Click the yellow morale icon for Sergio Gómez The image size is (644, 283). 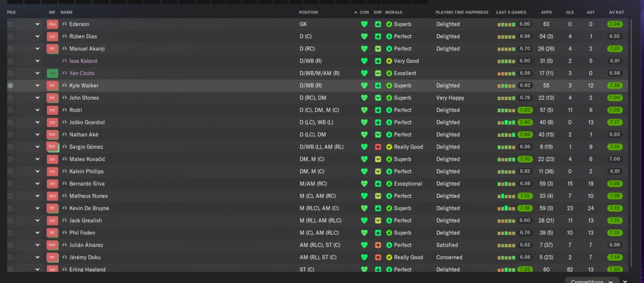tap(389, 147)
